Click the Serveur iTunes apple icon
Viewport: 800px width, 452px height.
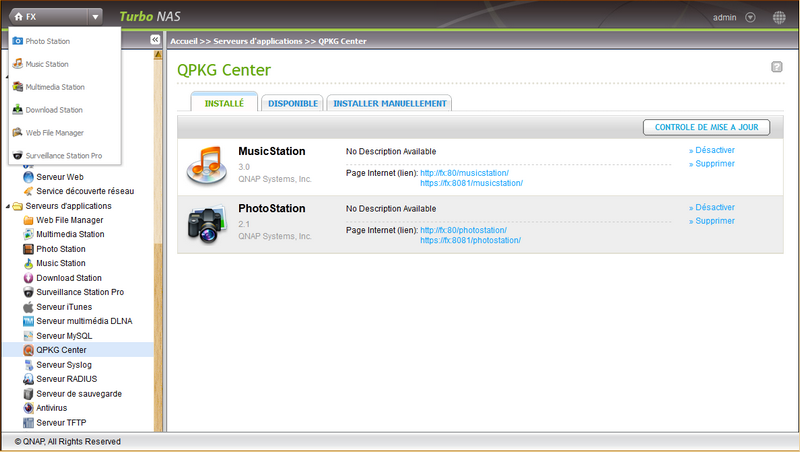coord(29,307)
